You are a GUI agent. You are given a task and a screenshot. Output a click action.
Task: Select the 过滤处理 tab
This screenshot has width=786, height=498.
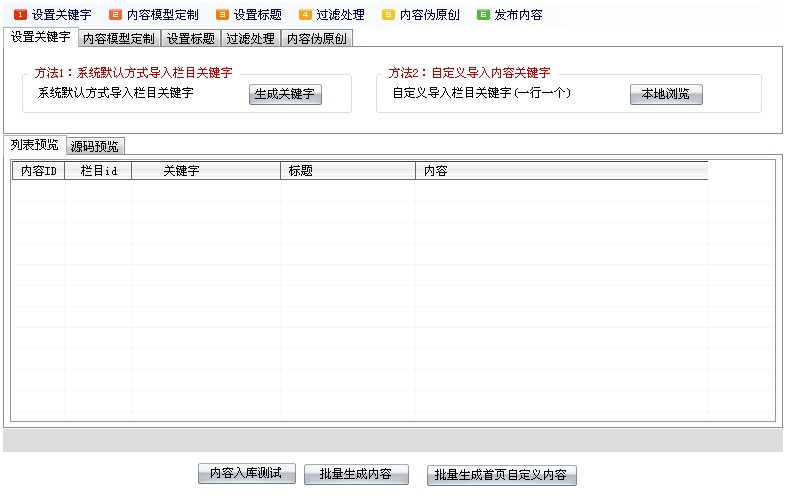(x=250, y=39)
